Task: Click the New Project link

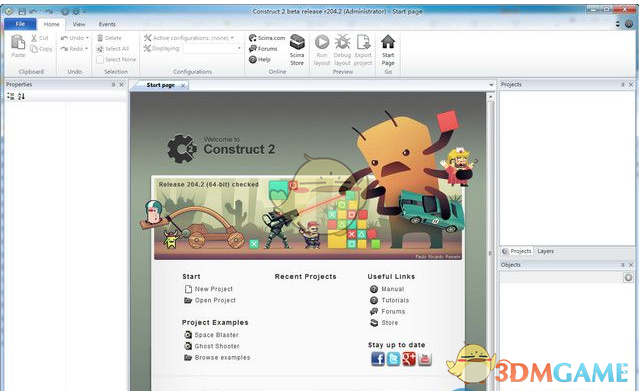Action: tap(214, 289)
